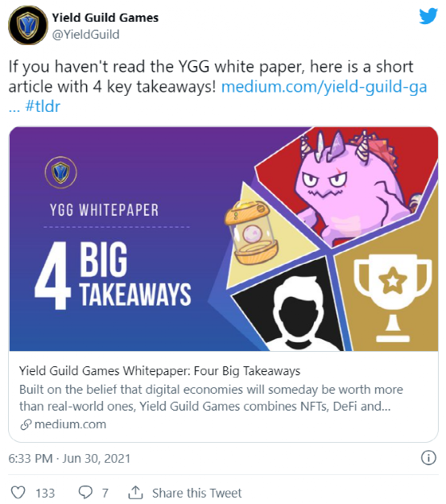Click the #tldr hashtag

(x=43, y=106)
